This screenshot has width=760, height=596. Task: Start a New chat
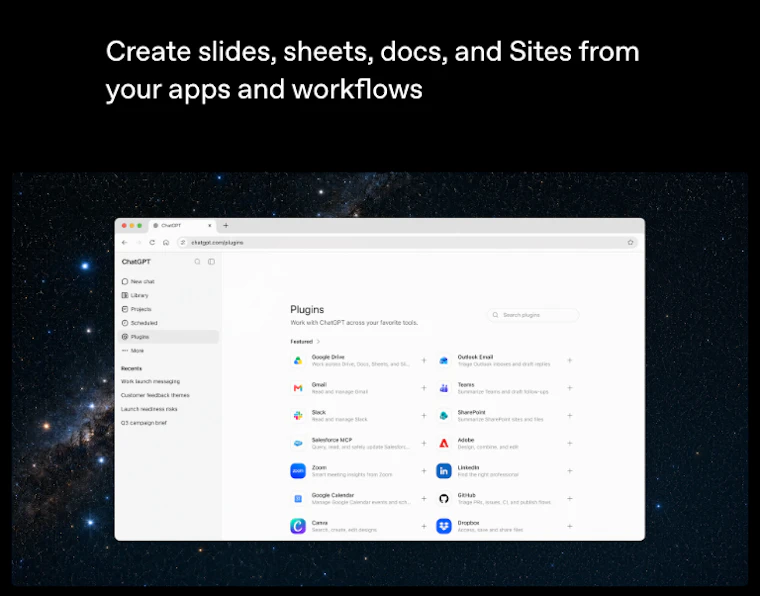[x=168, y=282]
